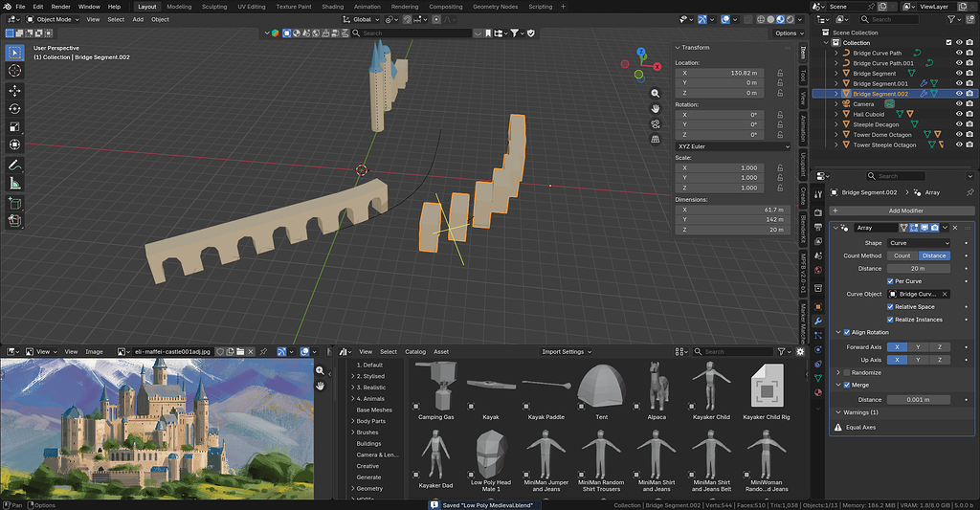This screenshot has width=980, height=510.
Task: Toggle the Merge checkbox
Action: pos(847,385)
